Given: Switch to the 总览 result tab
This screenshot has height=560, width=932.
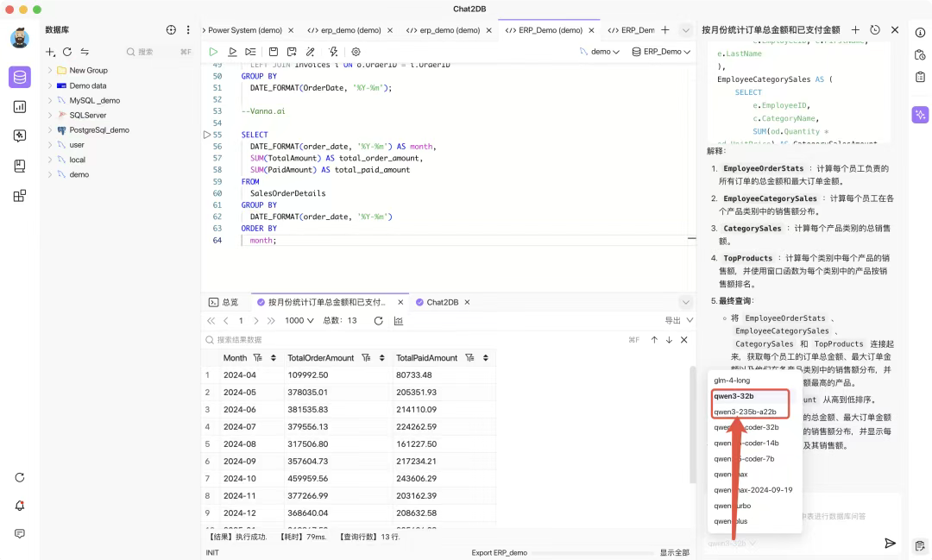Looking at the screenshot, I should (224, 303).
